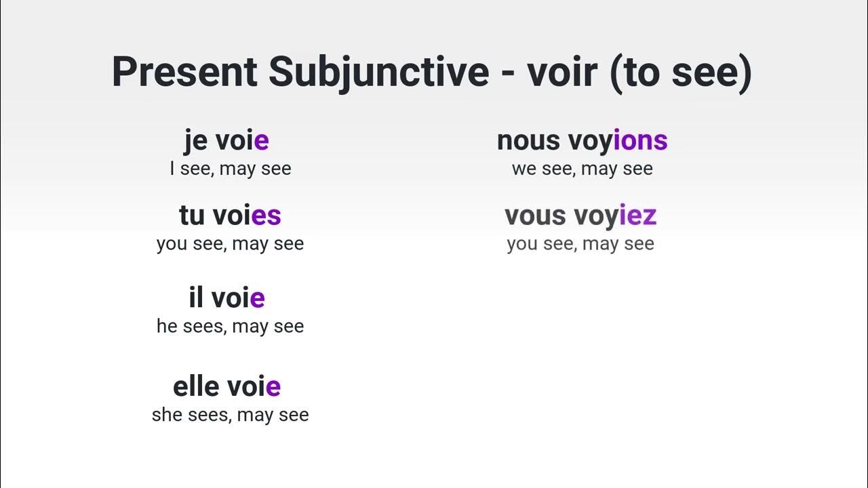Select the conjugation il voie
868x488 pixels.
click(226, 298)
